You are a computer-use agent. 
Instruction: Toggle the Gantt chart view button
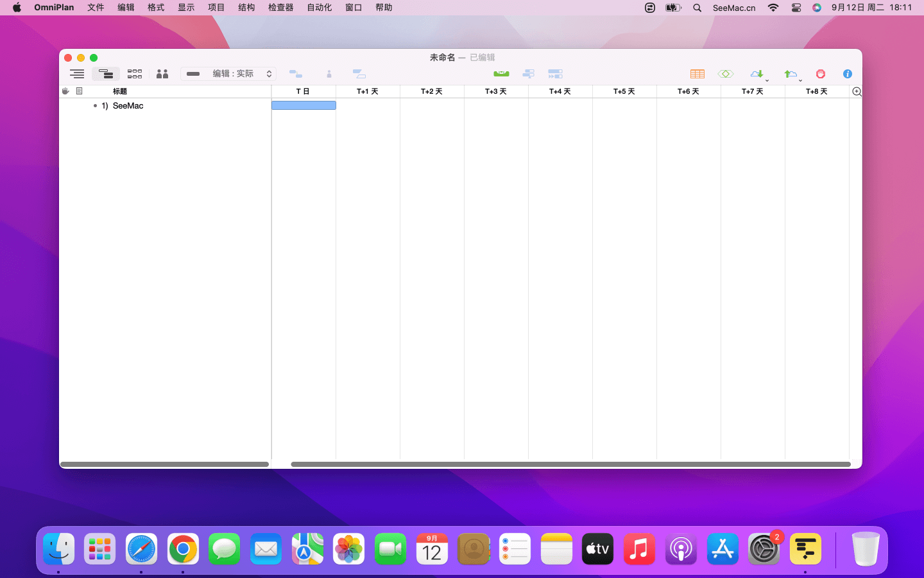pyautogui.click(x=106, y=74)
